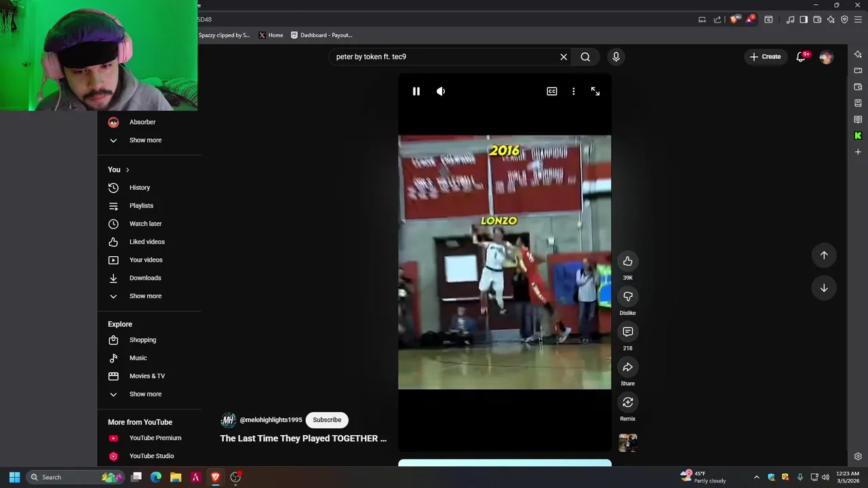
Task: Toggle the Brave sidebar panel
Action: pyautogui.click(x=804, y=20)
